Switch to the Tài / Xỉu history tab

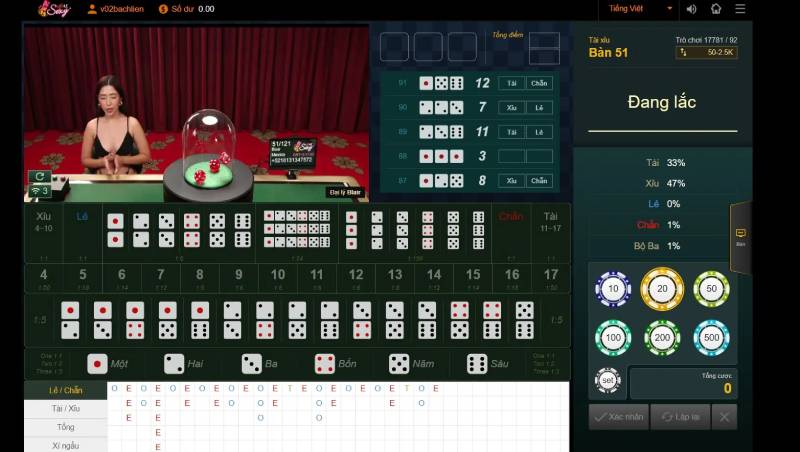click(66, 408)
